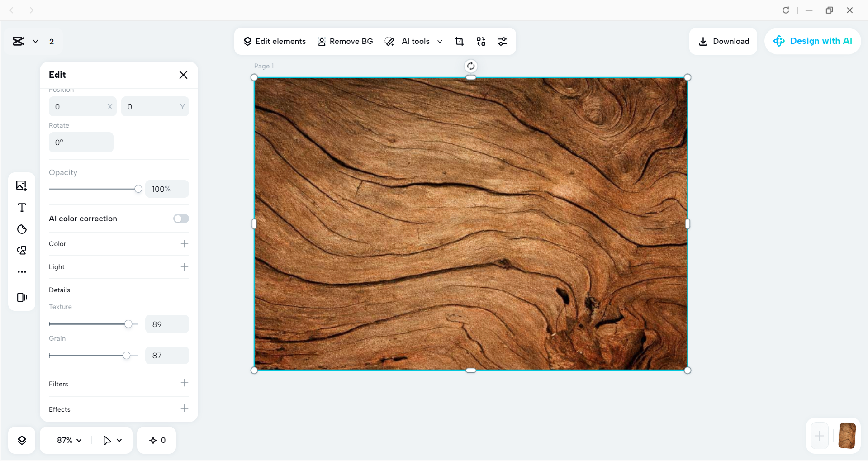Click the Texture slider handle
Image resolution: width=868 pixels, height=461 pixels.
click(128, 324)
